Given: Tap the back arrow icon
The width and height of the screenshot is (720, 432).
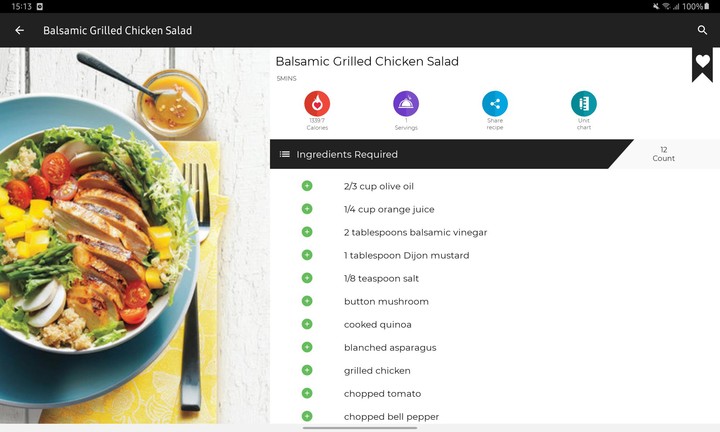Looking at the screenshot, I should (x=19, y=31).
